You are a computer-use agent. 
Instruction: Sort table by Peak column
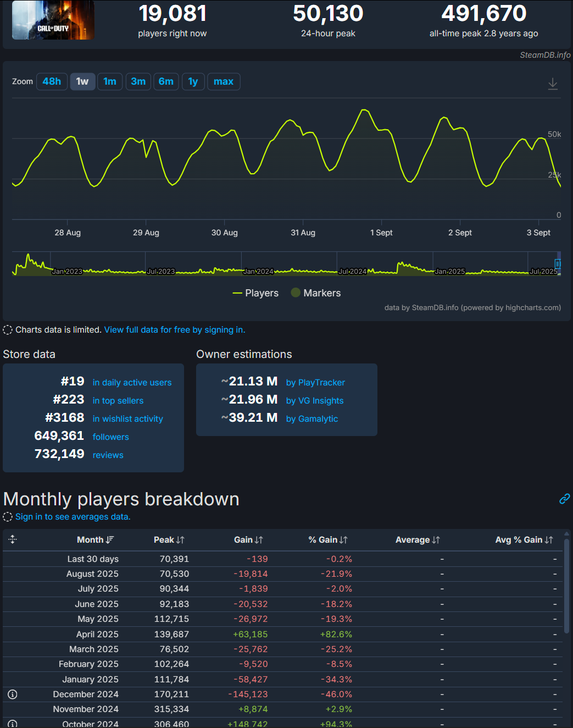tap(169, 540)
